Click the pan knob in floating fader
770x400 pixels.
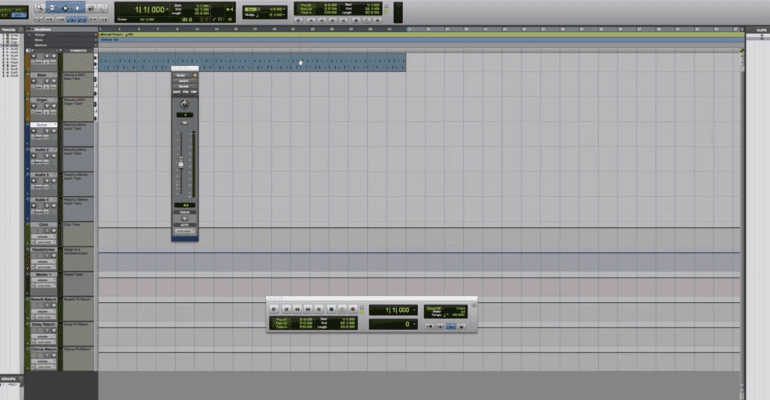click(185, 105)
